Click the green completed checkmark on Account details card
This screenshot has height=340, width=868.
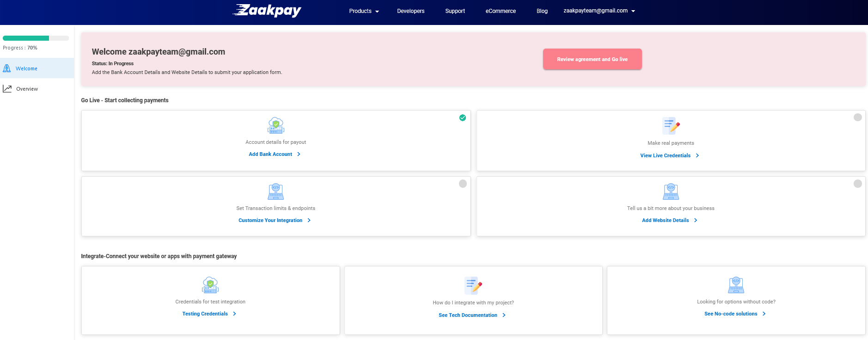(463, 118)
